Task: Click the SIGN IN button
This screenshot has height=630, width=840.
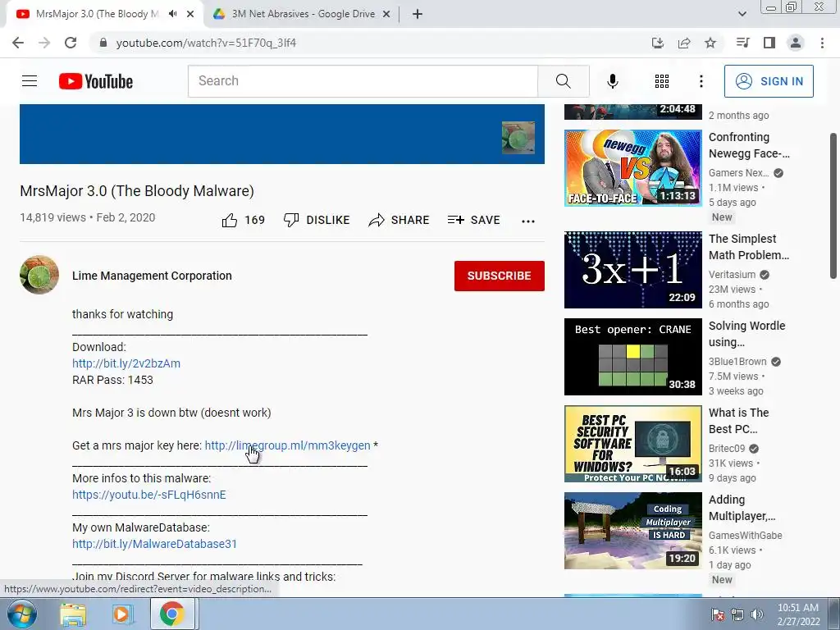Action: point(769,81)
